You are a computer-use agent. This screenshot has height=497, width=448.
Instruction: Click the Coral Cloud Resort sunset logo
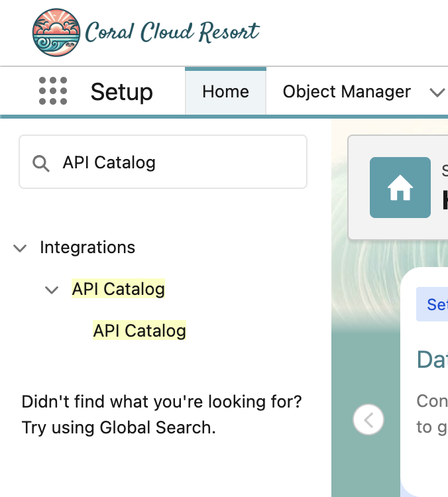click(x=56, y=32)
